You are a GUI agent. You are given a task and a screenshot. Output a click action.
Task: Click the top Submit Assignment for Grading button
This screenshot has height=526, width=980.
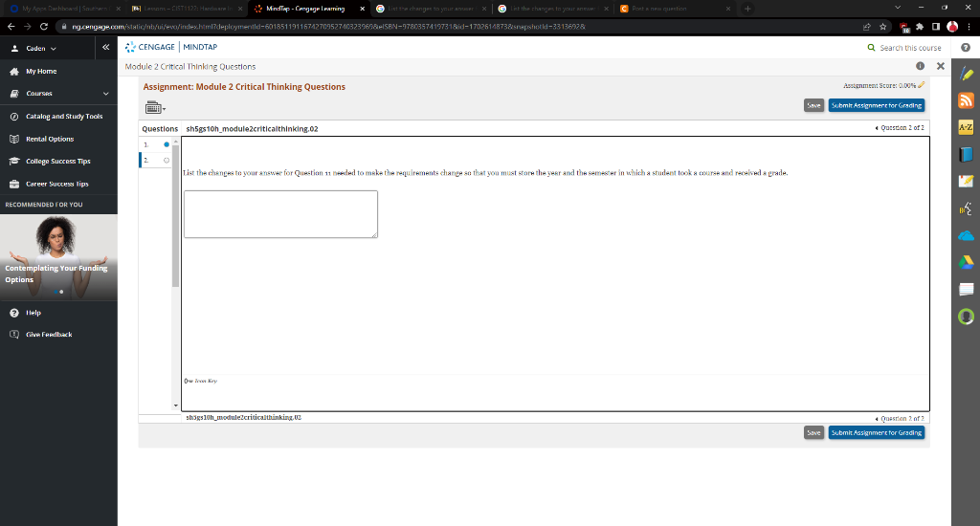click(x=877, y=105)
